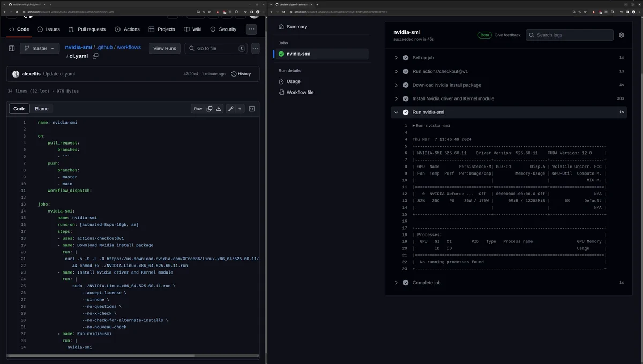Toggle the file tree side panel icon
This screenshot has width=643, height=364.
tap(12, 48)
